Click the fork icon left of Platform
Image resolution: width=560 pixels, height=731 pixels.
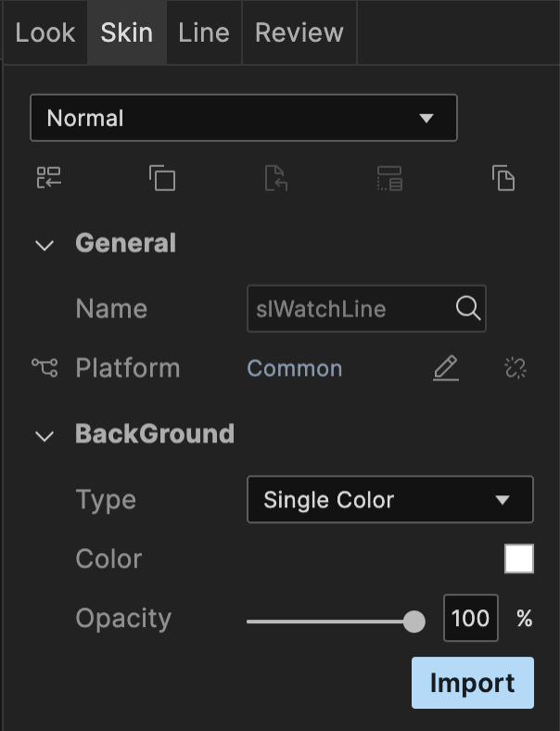click(x=45, y=368)
